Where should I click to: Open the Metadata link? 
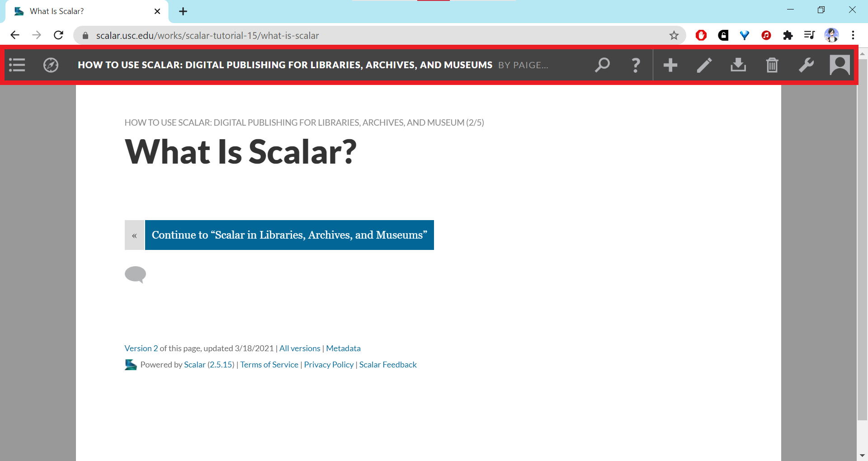tap(343, 348)
